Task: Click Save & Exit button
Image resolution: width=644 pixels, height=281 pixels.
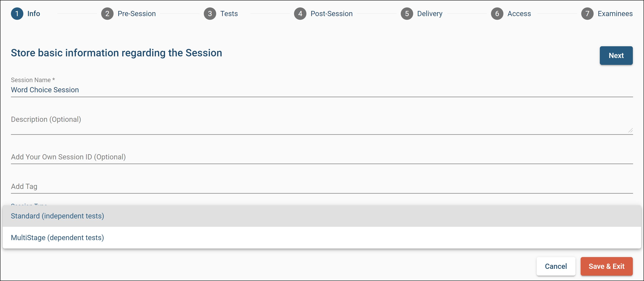Action: click(606, 266)
